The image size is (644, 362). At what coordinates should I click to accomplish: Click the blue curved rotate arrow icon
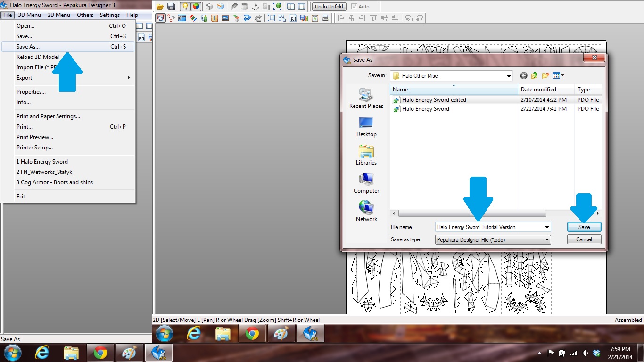(x=247, y=18)
